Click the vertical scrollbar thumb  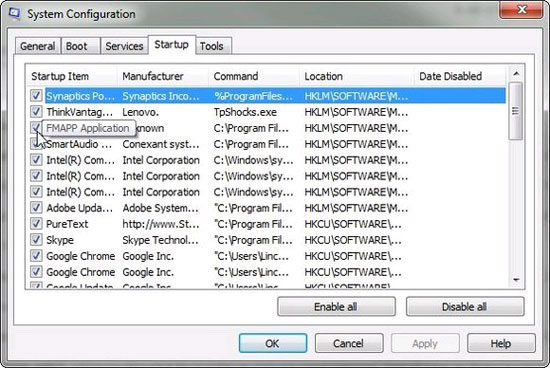tap(516, 111)
